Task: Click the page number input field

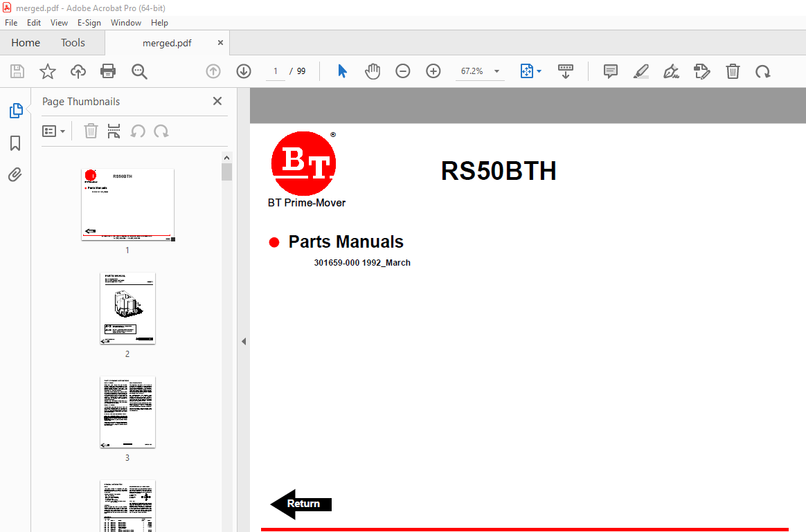Action: pos(276,71)
